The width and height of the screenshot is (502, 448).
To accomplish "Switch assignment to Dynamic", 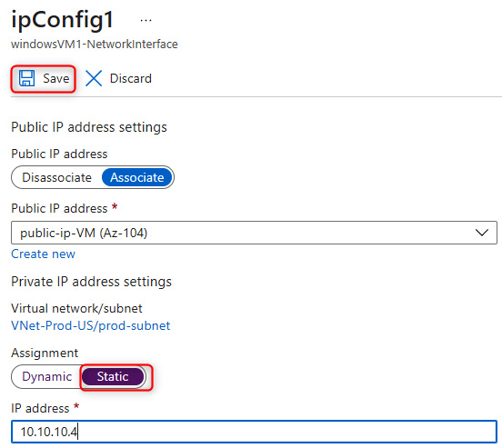I will [x=46, y=376].
